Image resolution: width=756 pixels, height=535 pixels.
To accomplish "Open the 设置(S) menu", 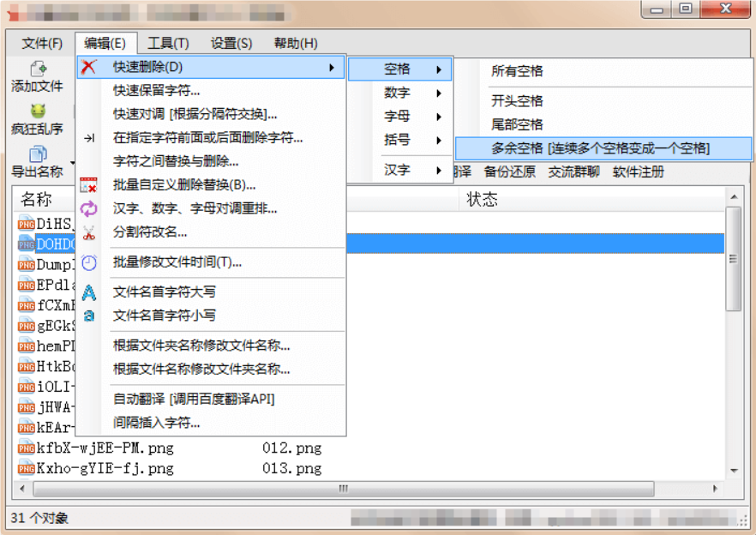I will [231, 44].
